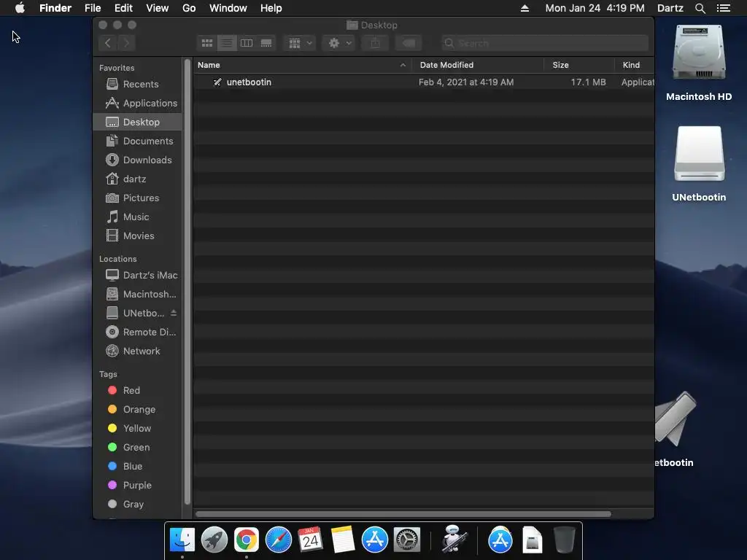This screenshot has height=560, width=747.
Task: Filter by the Yellow tag
Action: coord(137,429)
